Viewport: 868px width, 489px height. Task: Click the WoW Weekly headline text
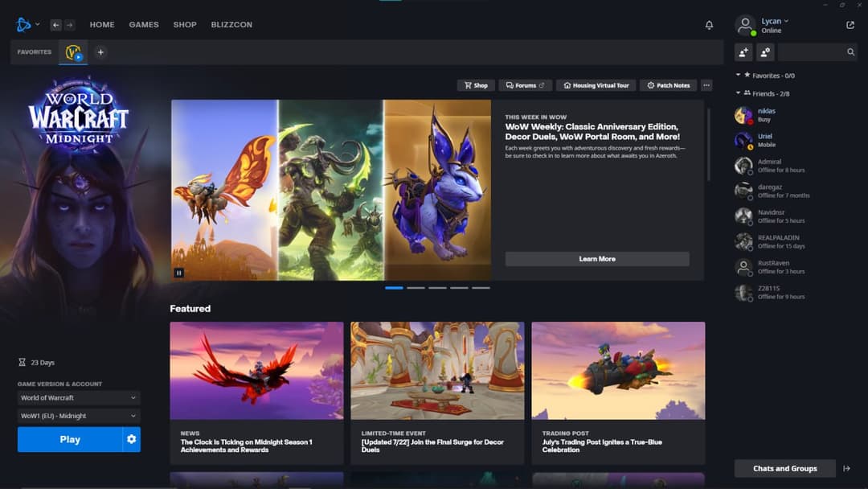tap(592, 132)
